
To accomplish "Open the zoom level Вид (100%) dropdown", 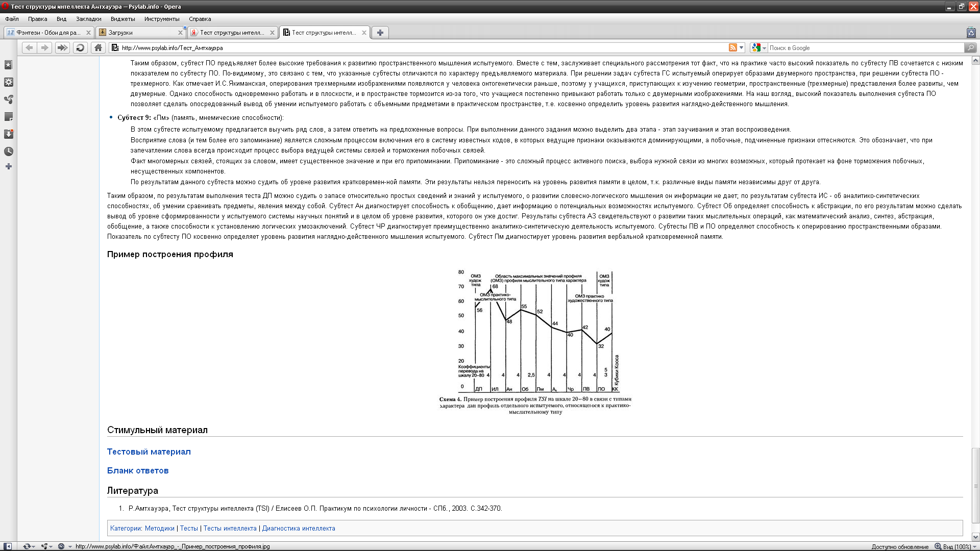I will (x=955, y=546).
